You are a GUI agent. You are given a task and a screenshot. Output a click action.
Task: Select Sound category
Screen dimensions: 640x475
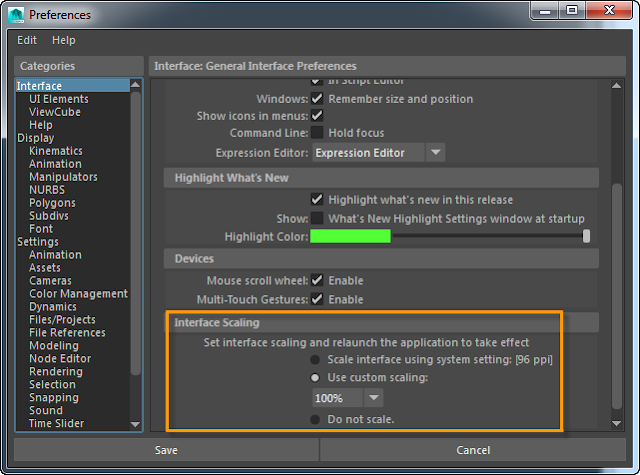(46, 411)
